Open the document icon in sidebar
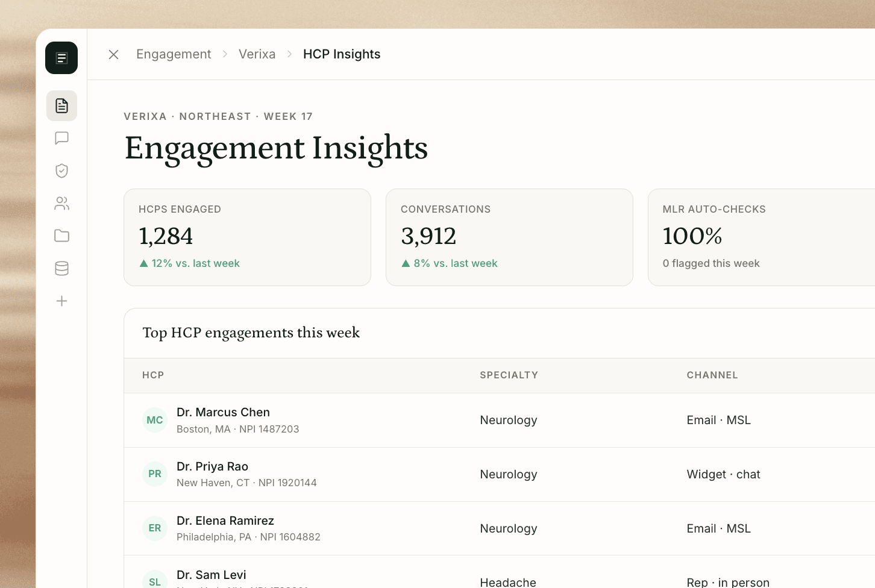Viewport: 875px width, 588px height. click(61, 106)
